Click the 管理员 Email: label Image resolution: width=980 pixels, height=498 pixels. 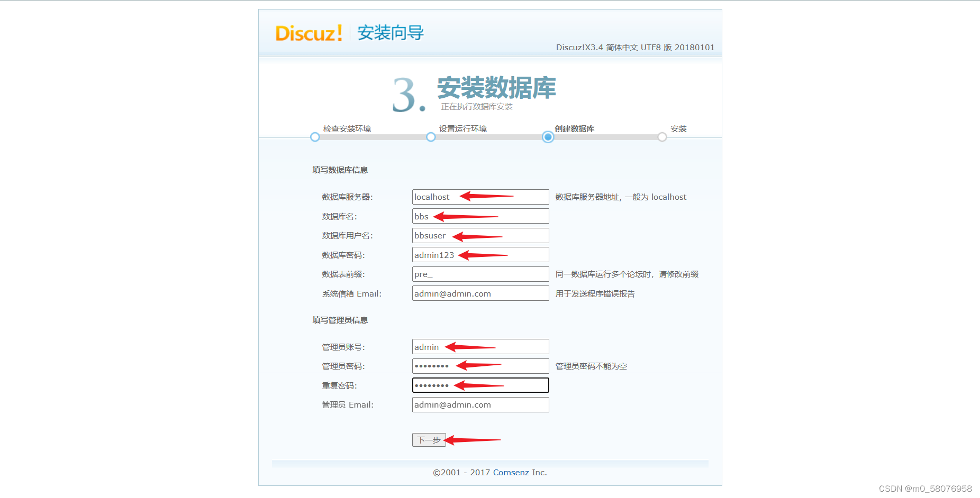point(348,404)
